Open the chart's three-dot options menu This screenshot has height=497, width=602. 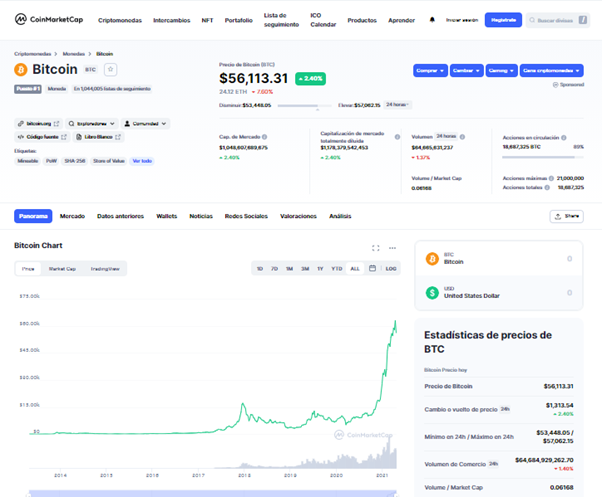tap(393, 248)
